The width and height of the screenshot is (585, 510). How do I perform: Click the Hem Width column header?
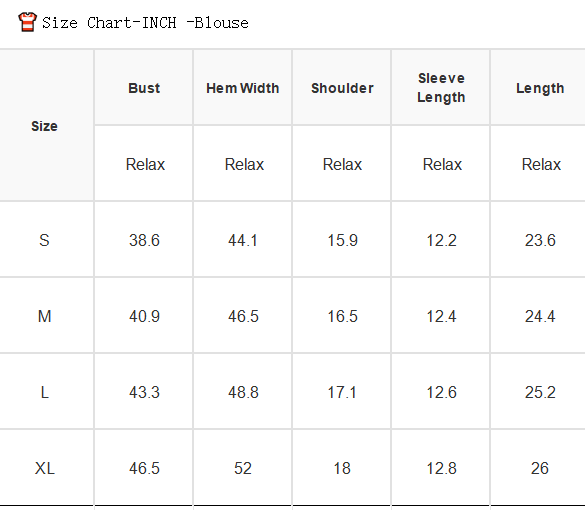coord(243,88)
